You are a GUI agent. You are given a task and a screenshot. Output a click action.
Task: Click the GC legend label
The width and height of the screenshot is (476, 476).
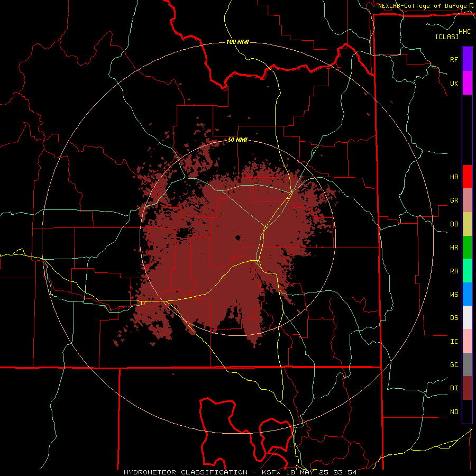pos(454,365)
